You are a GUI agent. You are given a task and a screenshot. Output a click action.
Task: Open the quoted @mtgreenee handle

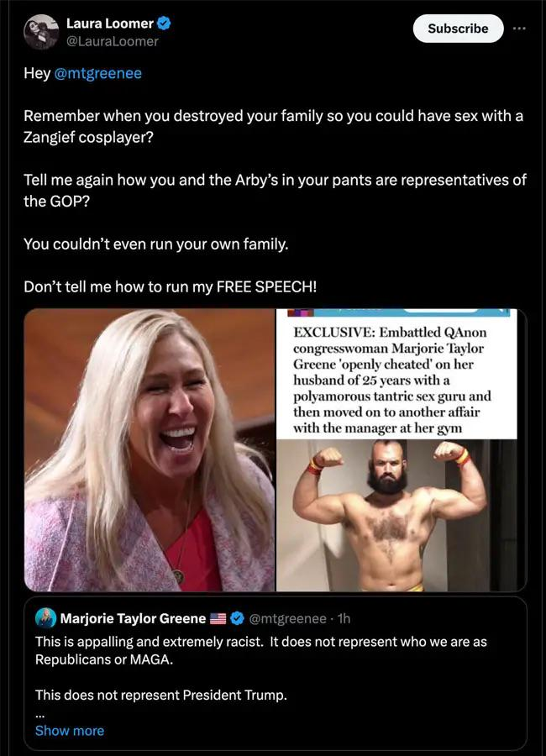click(287, 618)
